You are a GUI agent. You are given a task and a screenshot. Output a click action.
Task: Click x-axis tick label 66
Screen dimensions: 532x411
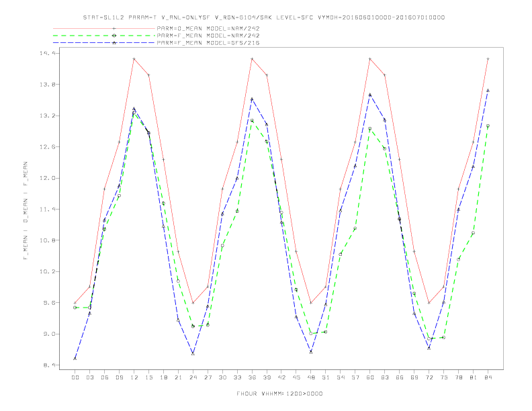pyautogui.click(x=400, y=377)
